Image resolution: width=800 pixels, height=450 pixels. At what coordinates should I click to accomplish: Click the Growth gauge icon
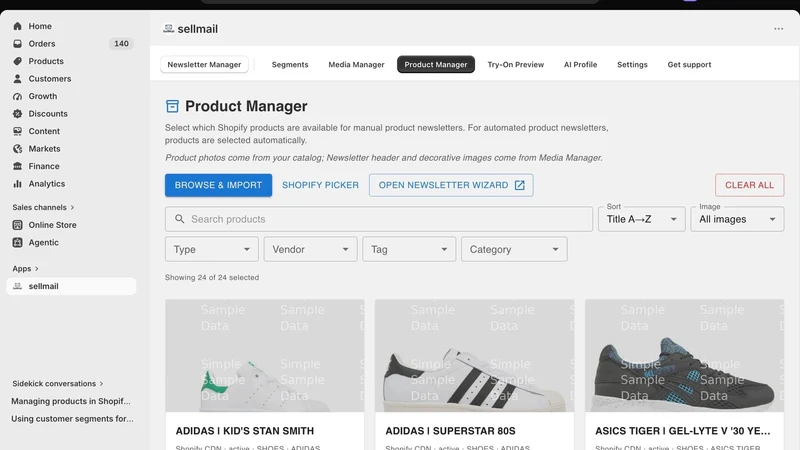17,96
